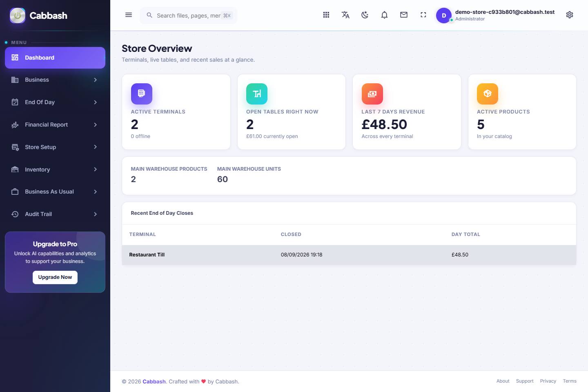This screenshot has height=392, width=588.
Task: Click the Business As Usual briefcase icon
Action: tap(15, 192)
